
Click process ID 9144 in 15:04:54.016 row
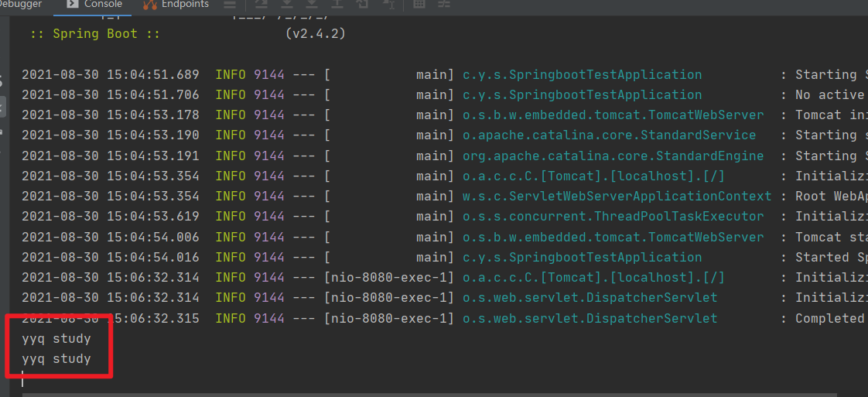pos(269,258)
